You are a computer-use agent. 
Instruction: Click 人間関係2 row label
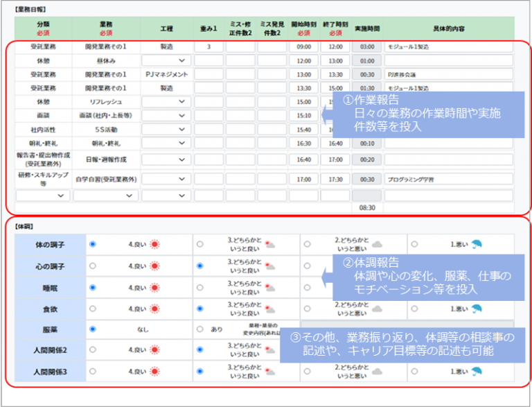coord(50,350)
